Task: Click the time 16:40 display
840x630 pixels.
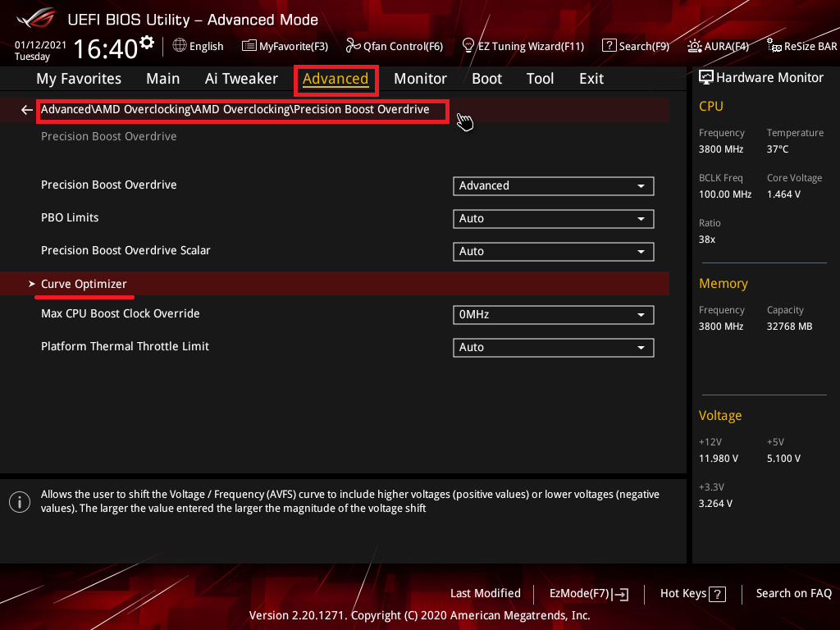Action: tap(106, 48)
